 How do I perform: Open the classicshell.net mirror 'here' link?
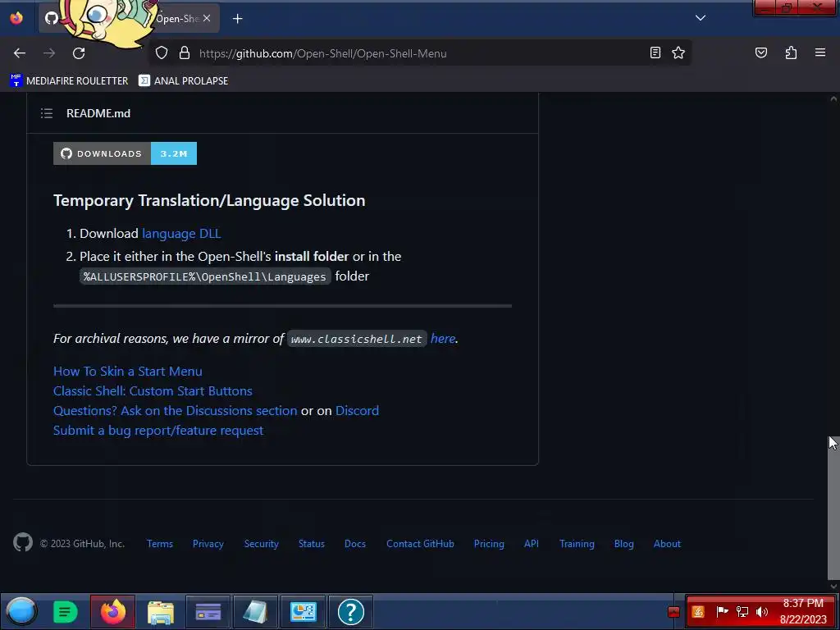tap(442, 339)
